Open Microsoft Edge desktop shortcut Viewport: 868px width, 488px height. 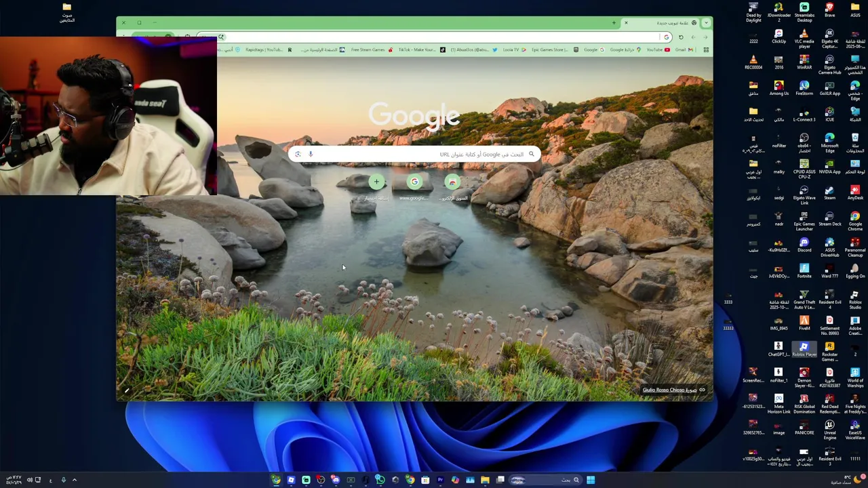click(x=829, y=143)
